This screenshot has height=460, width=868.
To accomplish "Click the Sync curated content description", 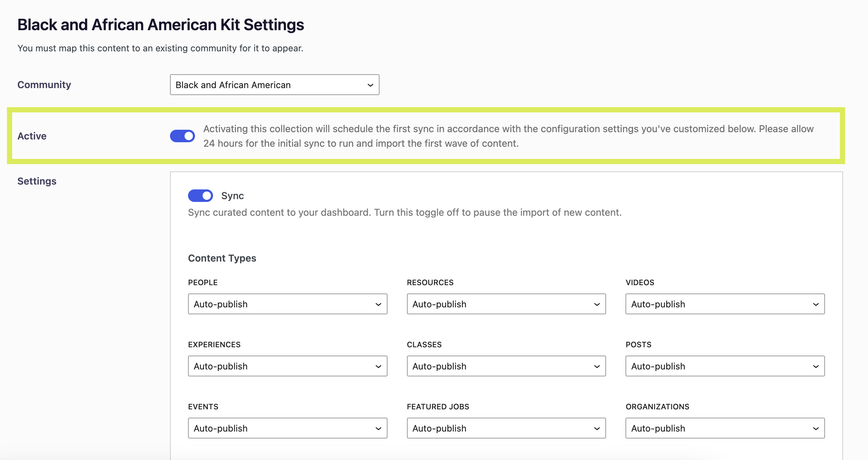I will click(x=405, y=212).
